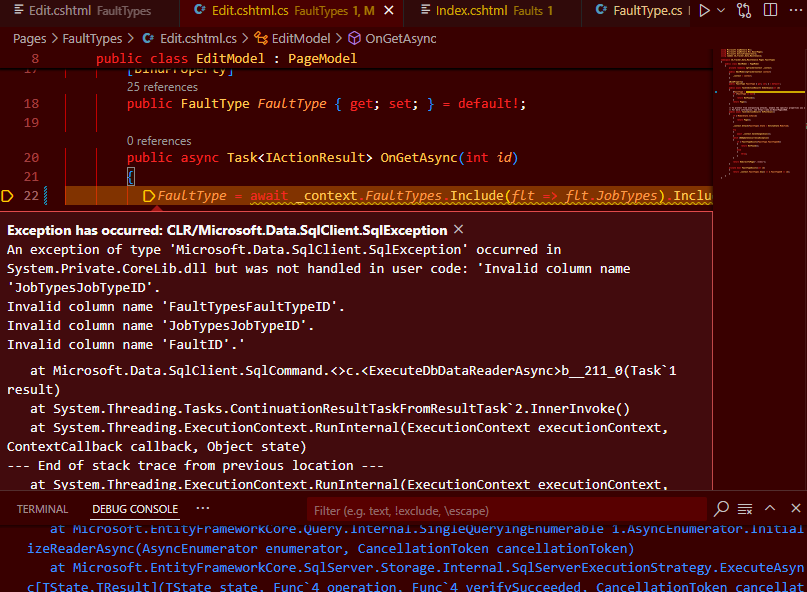The image size is (807, 592).
Task: Click the inline execution pointer on line 22
Action: [x=149, y=196]
